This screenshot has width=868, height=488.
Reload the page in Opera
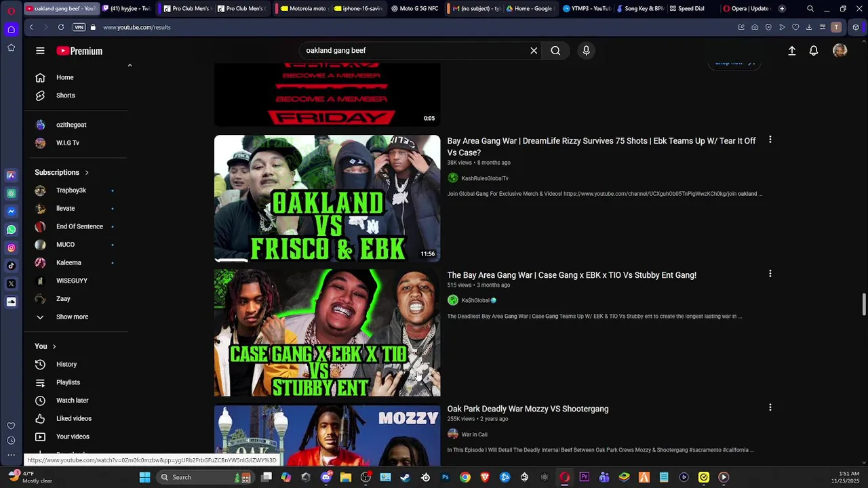[x=61, y=27]
